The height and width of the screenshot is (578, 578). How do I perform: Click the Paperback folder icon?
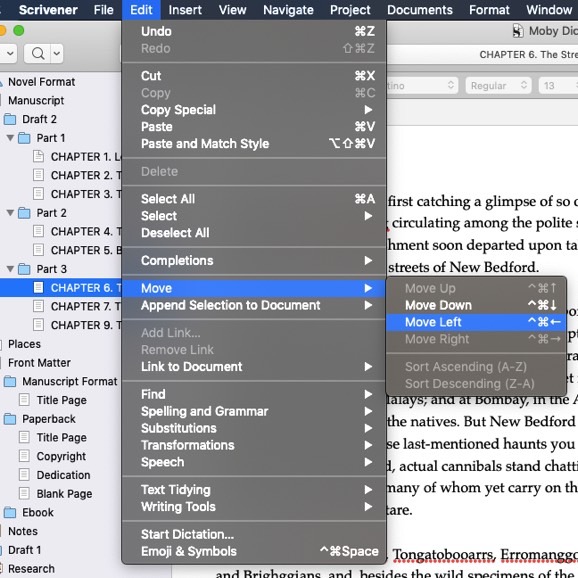(x=10, y=419)
